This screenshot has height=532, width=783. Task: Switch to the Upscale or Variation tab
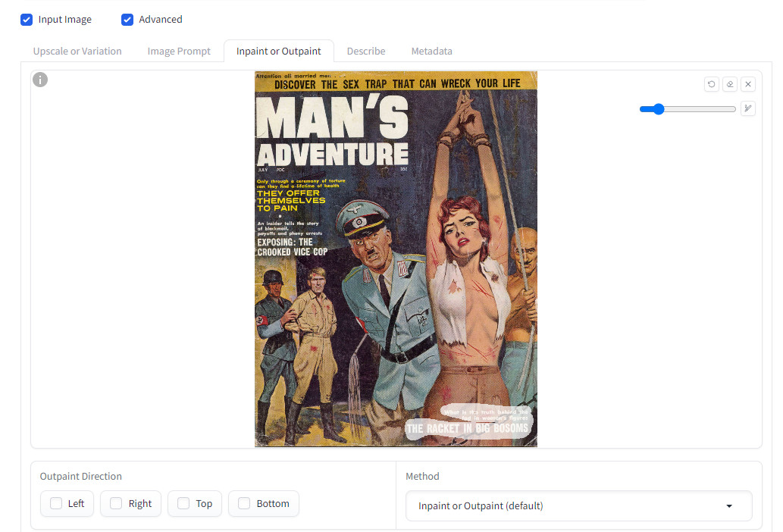(77, 51)
